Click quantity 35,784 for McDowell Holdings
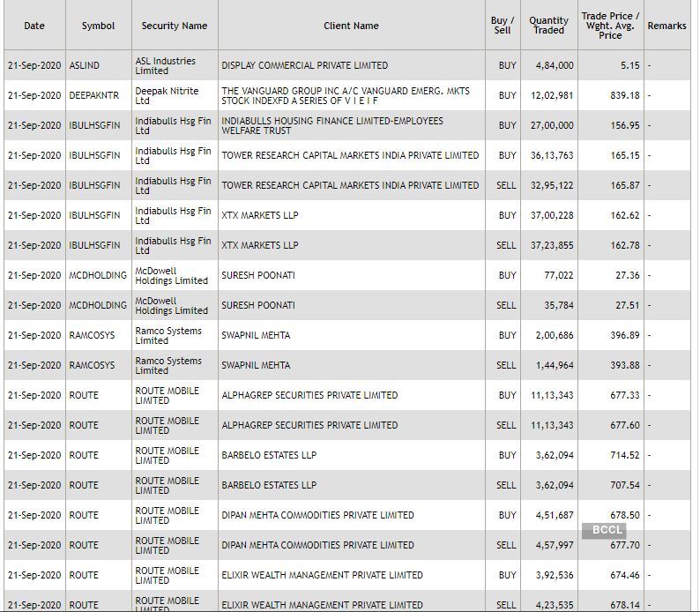 558,305
